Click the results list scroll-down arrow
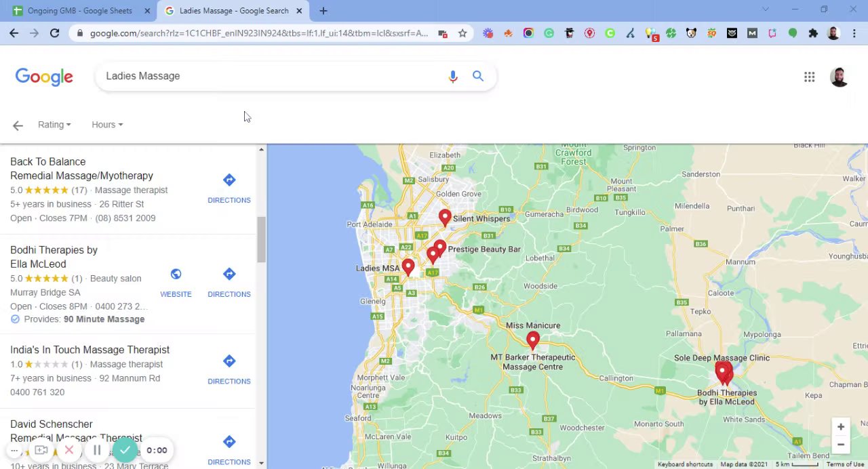868x469 pixels. click(x=261, y=463)
